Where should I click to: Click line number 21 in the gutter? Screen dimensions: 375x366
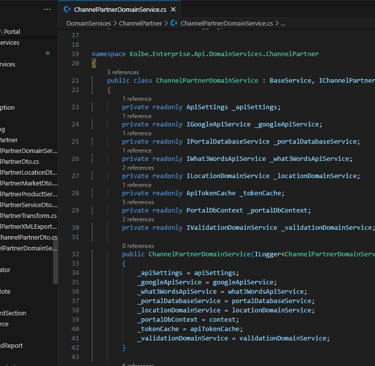pyautogui.click(x=75, y=81)
